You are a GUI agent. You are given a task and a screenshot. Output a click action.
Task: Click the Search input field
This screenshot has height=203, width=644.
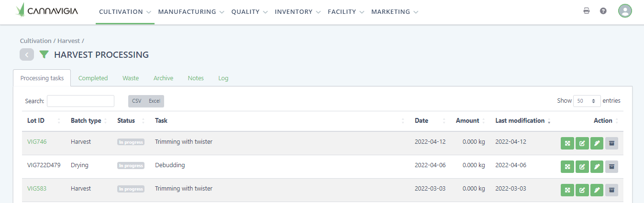80,101
